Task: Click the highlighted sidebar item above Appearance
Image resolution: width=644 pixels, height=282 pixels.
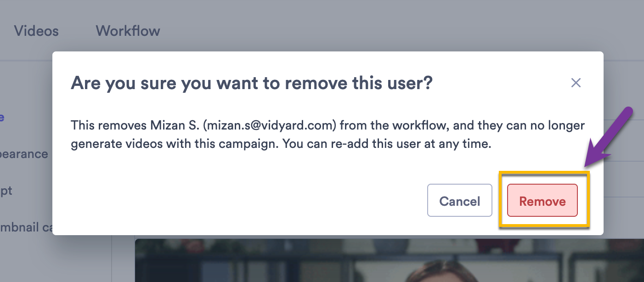Action: point(4,117)
